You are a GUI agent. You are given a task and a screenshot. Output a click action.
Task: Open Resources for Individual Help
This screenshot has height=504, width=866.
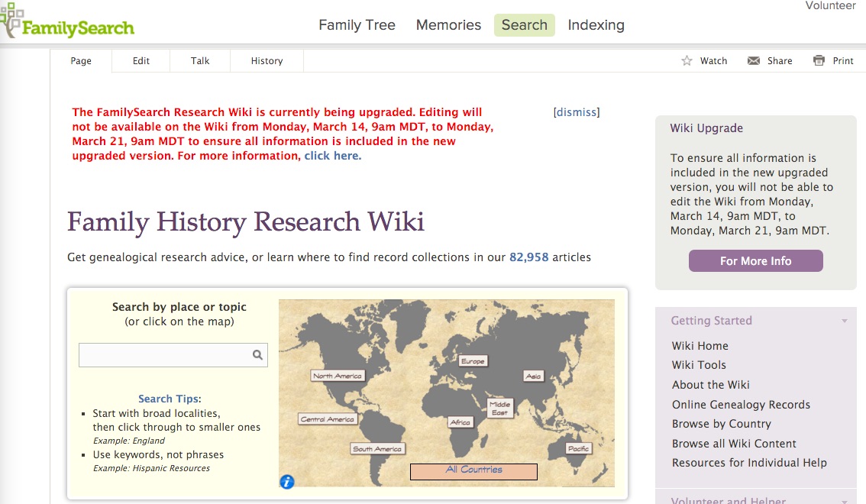tap(749, 463)
